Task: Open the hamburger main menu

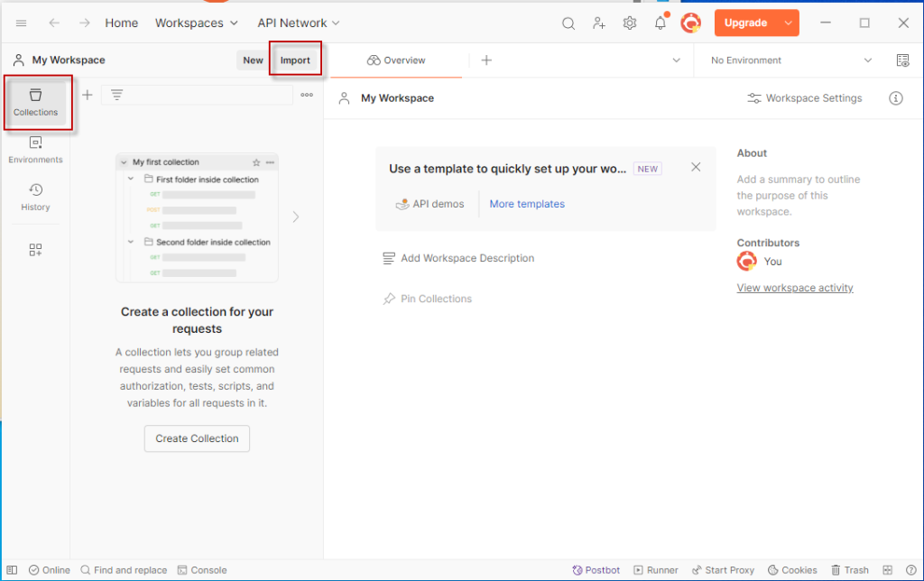Action: pyautogui.click(x=22, y=23)
